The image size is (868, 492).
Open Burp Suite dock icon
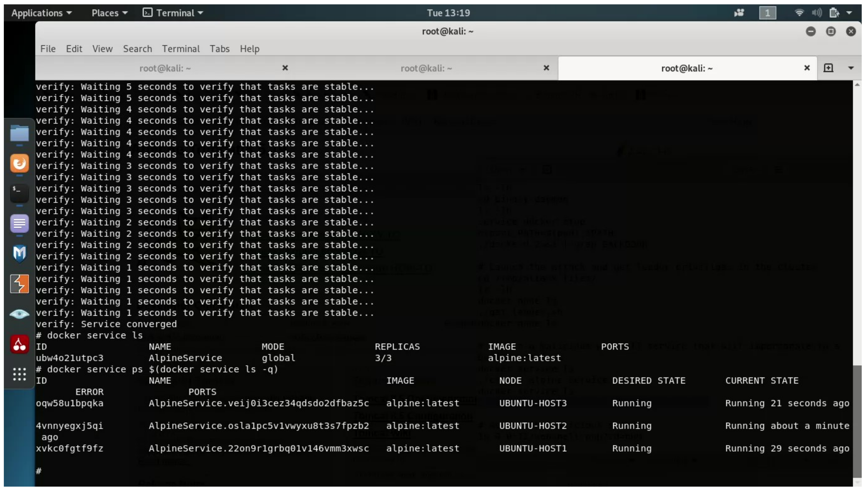click(19, 284)
